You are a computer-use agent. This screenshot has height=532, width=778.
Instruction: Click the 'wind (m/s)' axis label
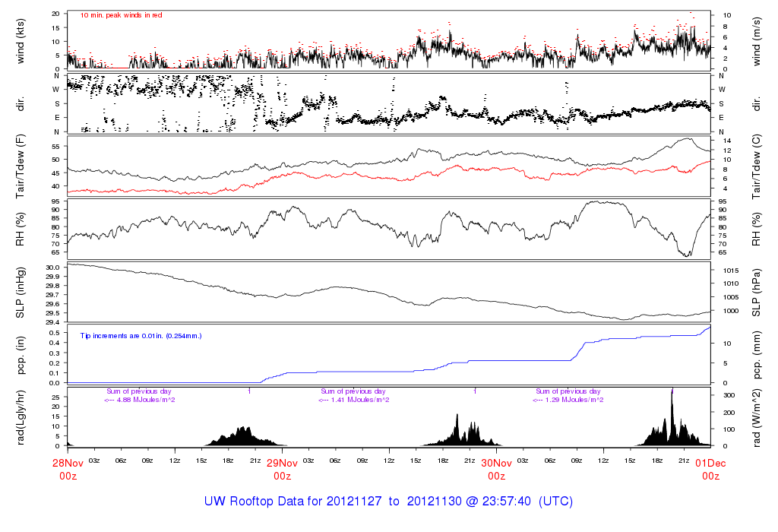[756, 41]
